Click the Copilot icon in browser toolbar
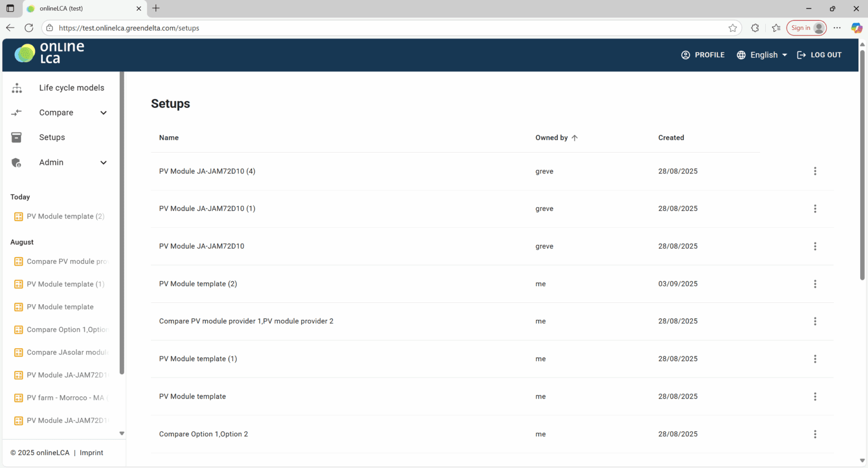This screenshot has width=868, height=468. 856,28
